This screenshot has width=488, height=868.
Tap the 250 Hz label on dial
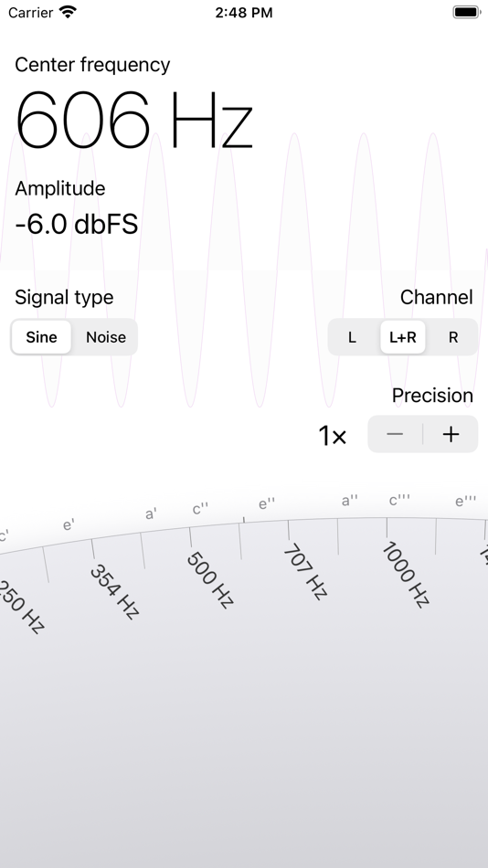(x=20, y=606)
